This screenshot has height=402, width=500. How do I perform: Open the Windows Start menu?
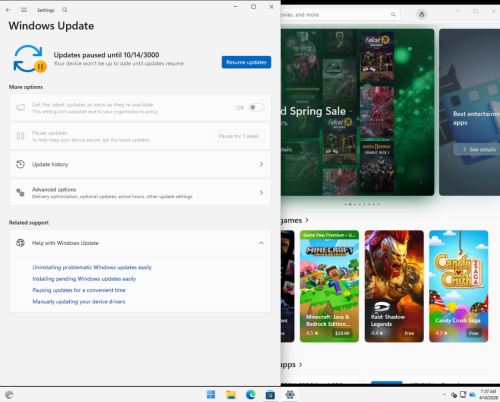[211, 395]
